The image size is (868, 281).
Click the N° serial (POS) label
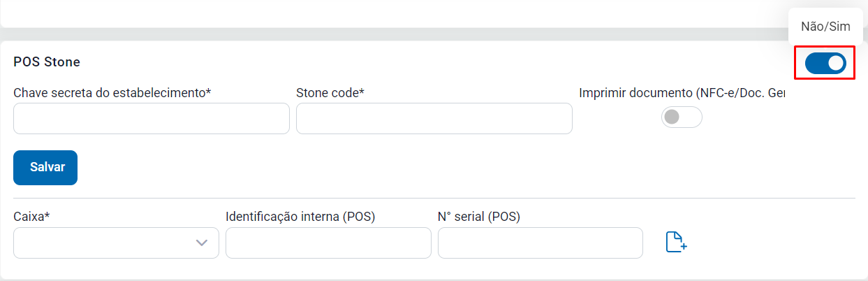coord(479,217)
